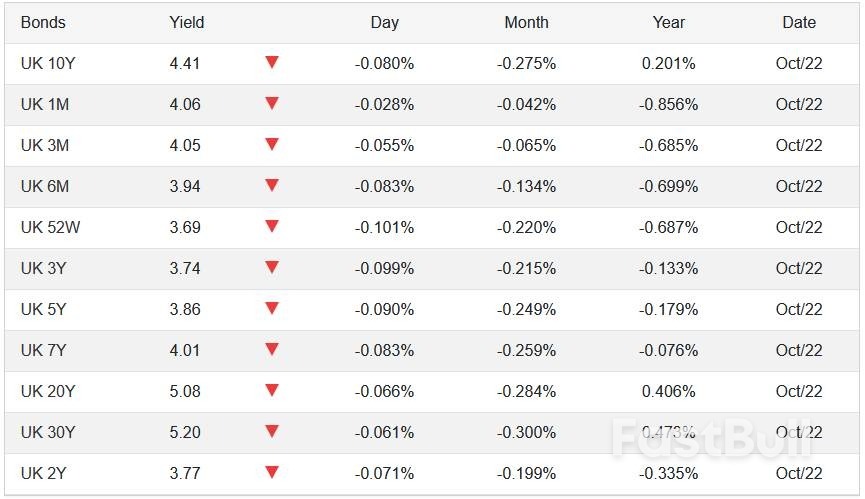Image resolution: width=865 pixels, height=499 pixels.
Task: Open the UK 10Y bond link
Action: coord(48,63)
